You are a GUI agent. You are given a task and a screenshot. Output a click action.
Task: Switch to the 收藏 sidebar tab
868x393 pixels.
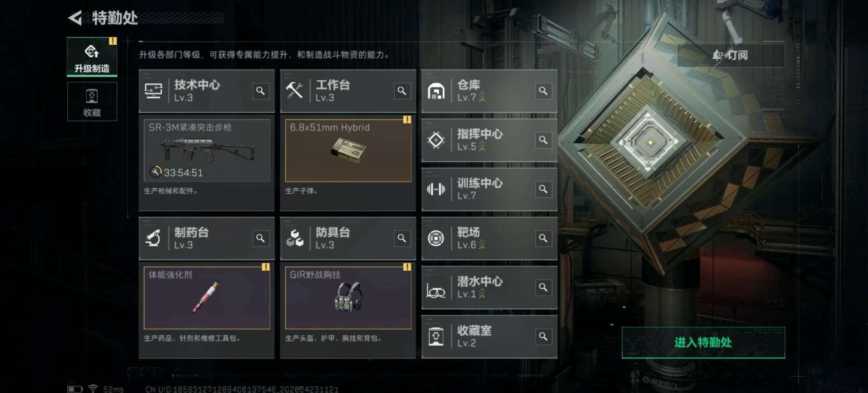(92, 102)
